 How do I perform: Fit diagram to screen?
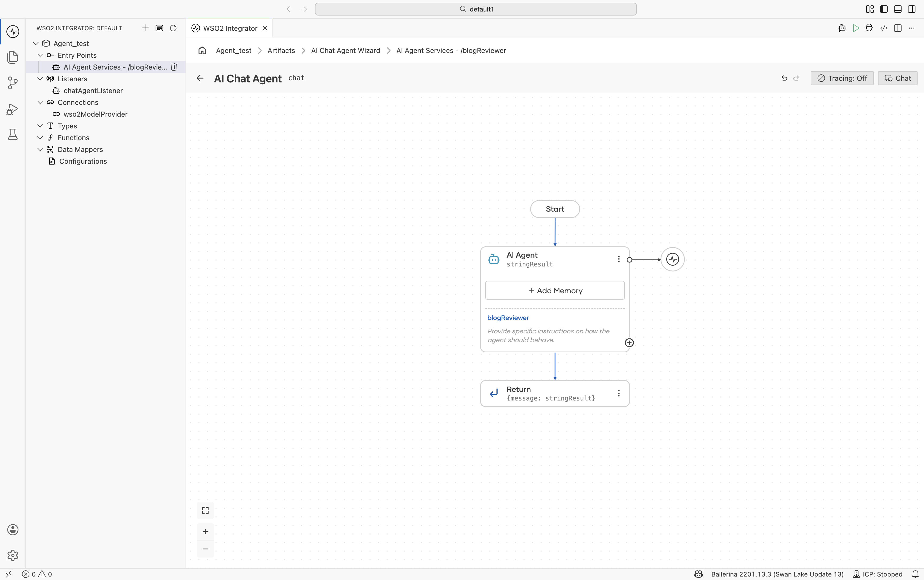point(205,510)
